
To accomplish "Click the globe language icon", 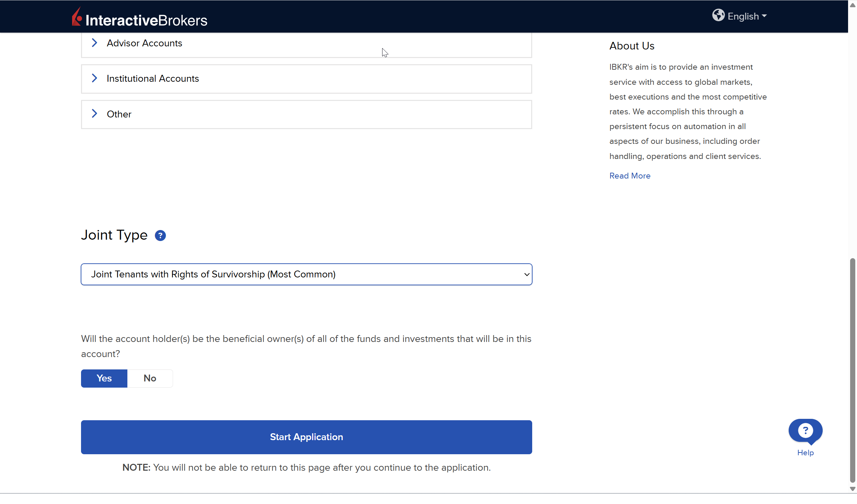I will click(x=718, y=15).
